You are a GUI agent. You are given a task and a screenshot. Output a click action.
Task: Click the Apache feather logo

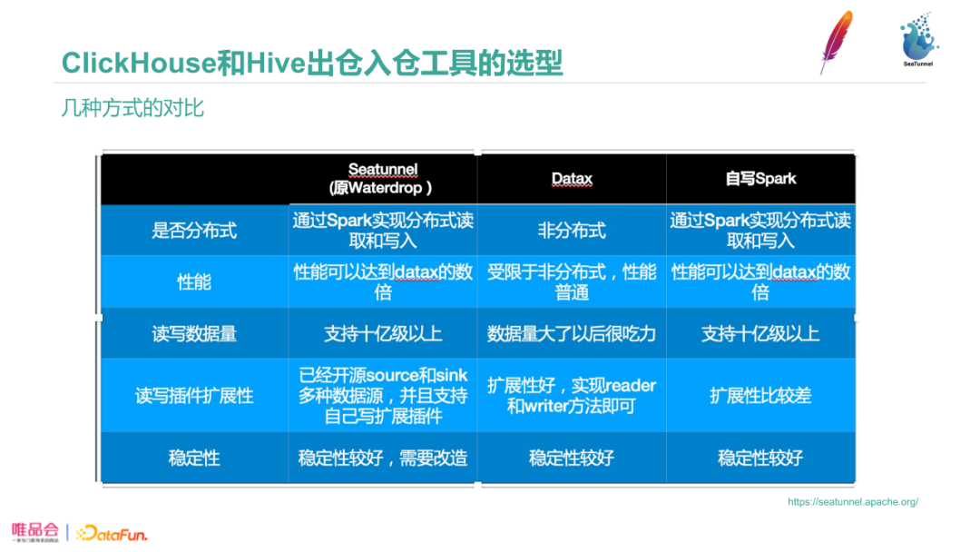pos(837,42)
